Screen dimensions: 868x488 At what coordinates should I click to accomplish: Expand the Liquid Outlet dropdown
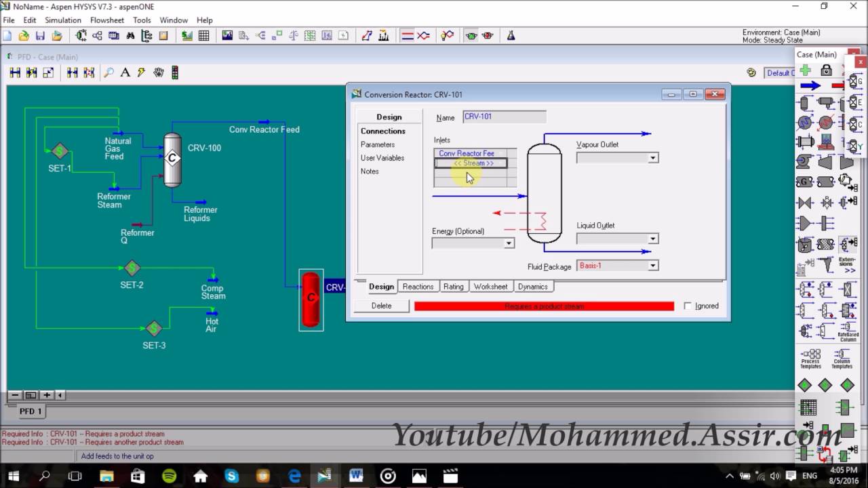click(652, 239)
